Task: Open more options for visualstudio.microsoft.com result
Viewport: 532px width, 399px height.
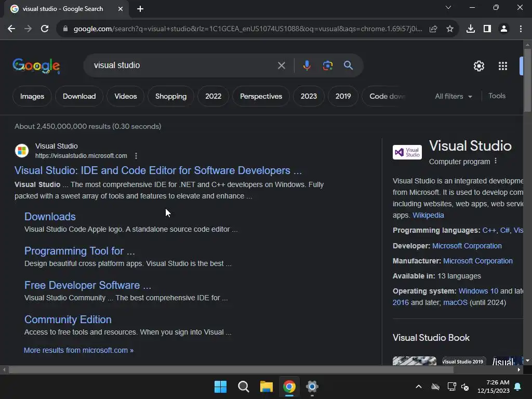Action: pyautogui.click(x=136, y=156)
